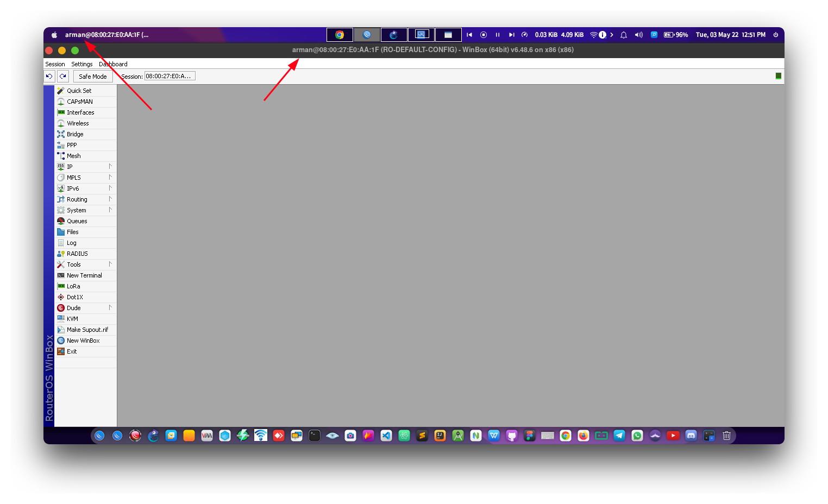Image resolution: width=828 pixels, height=504 pixels.
Task: Open the Queues window
Action: click(x=76, y=220)
